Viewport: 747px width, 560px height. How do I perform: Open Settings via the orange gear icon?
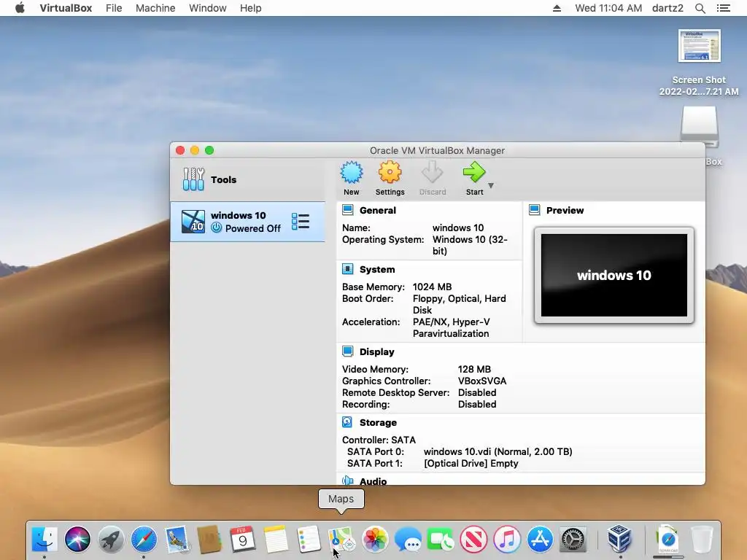click(390, 172)
